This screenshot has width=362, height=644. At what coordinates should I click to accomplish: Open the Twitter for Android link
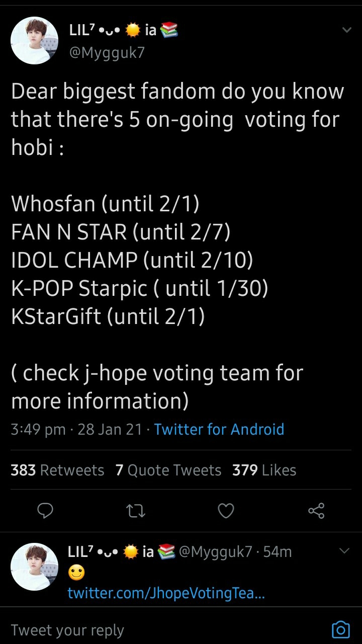click(219, 429)
